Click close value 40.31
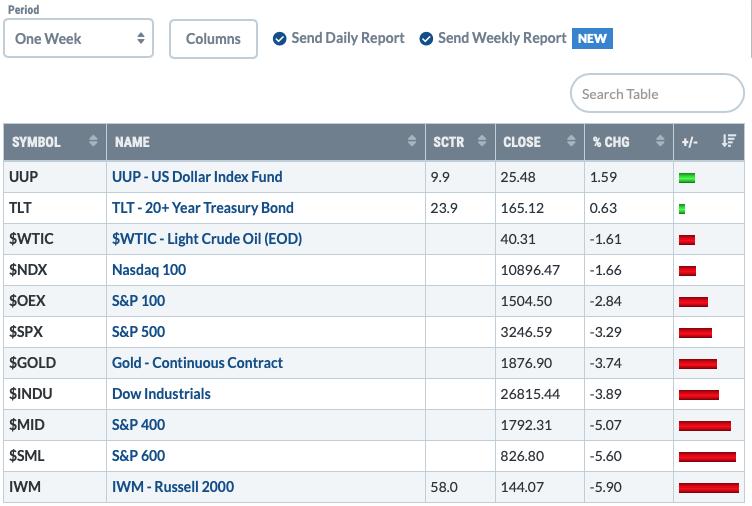The image size is (752, 506). point(518,239)
